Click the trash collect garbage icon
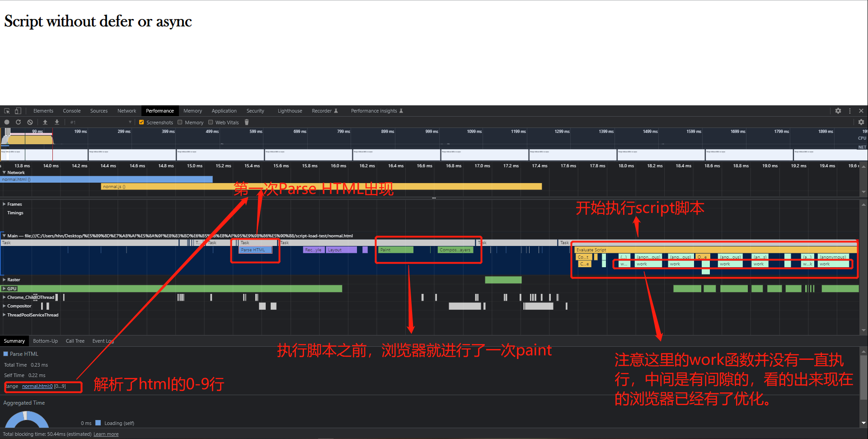Screen dimensions: 868x439 247,122
